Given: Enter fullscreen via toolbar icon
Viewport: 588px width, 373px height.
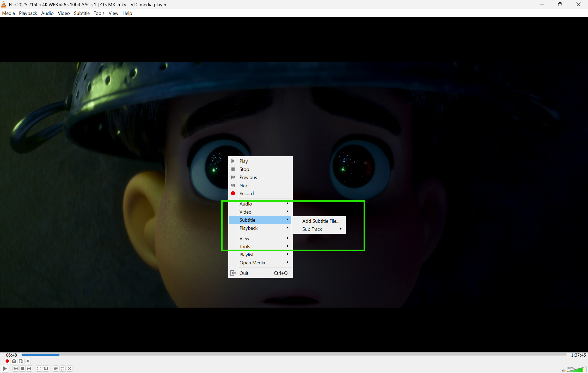Looking at the screenshot, I should (x=39, y=369).
